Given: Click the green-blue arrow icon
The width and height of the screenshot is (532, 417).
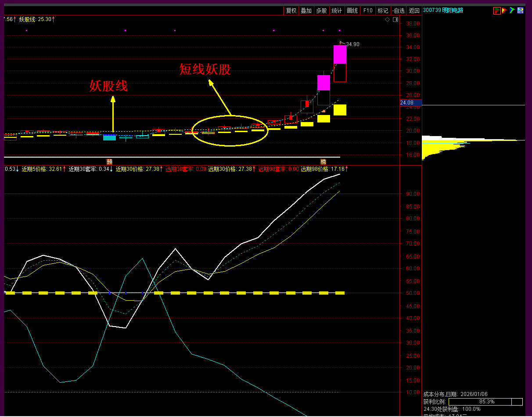Looking at the screenshot, I should pos(512,10).
